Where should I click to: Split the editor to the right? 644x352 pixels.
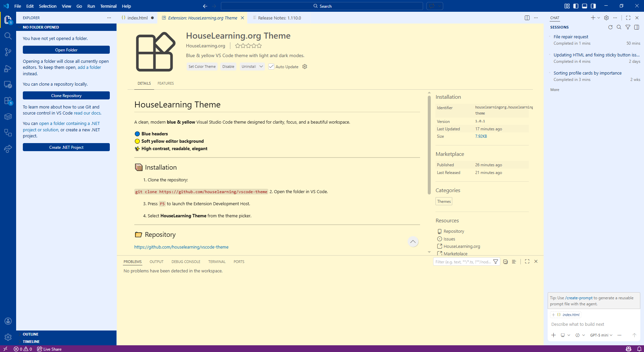pos(527,18)
